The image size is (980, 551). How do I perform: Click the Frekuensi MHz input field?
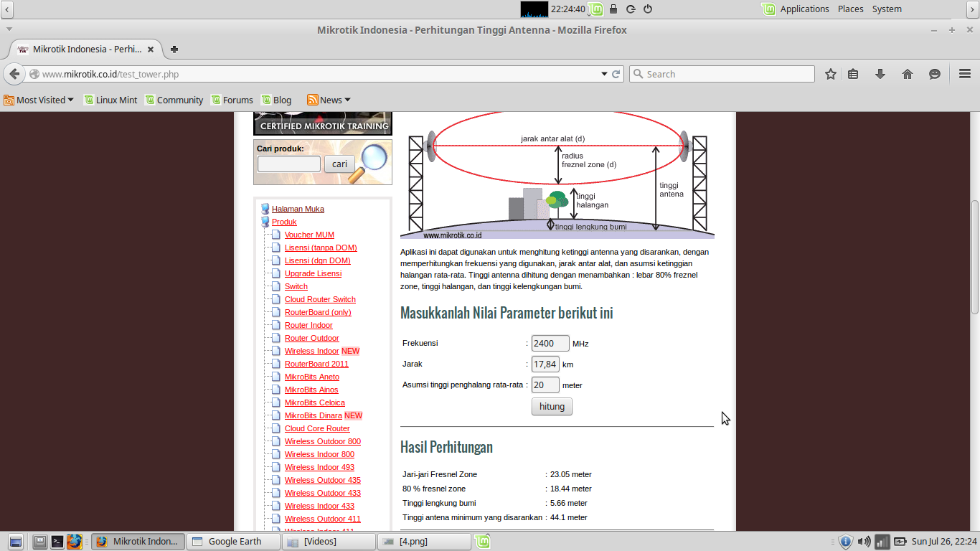click(550, 344)
